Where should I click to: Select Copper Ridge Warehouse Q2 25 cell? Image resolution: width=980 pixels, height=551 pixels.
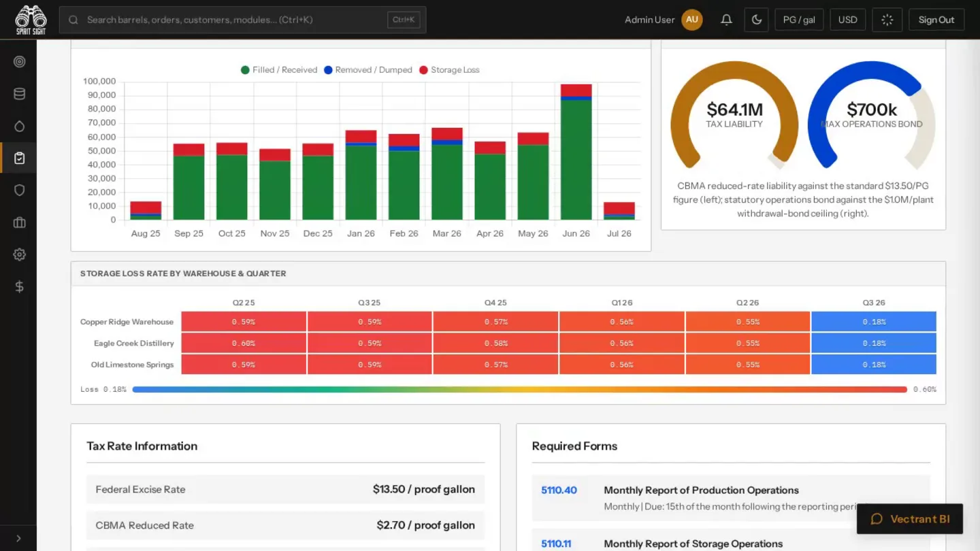pyautogui.click(x=244, y=322)
